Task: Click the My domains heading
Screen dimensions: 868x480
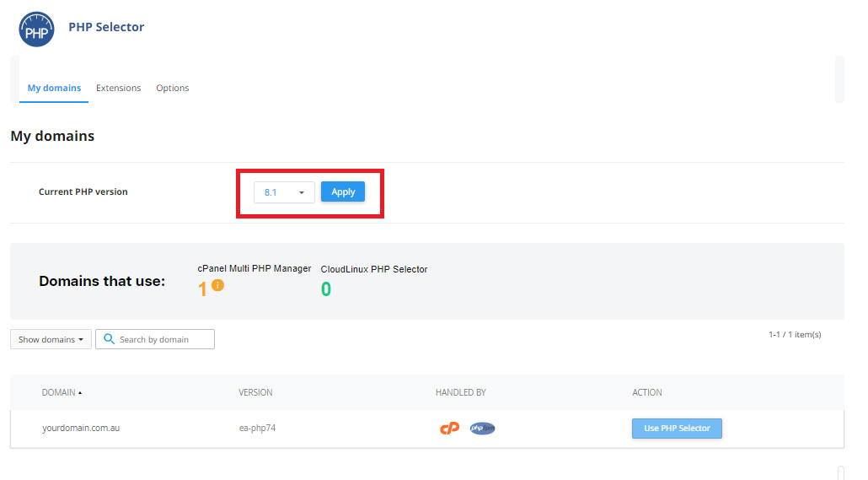Action: 52,137
